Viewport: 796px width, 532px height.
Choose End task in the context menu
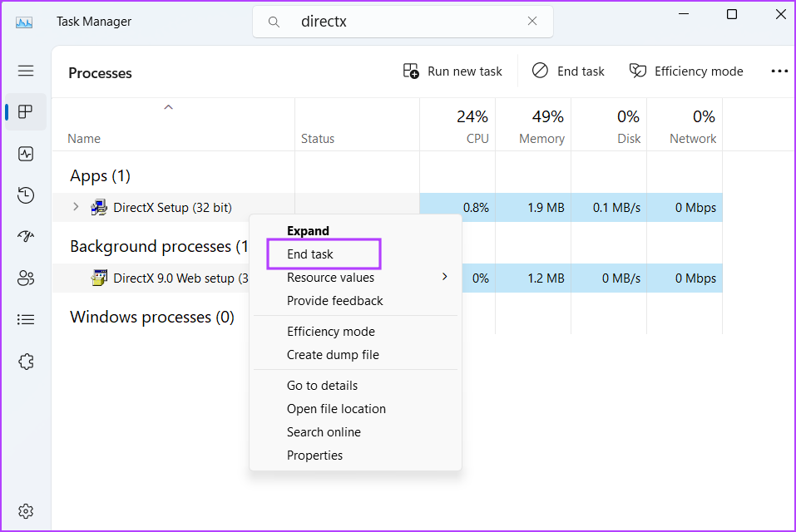309,254
